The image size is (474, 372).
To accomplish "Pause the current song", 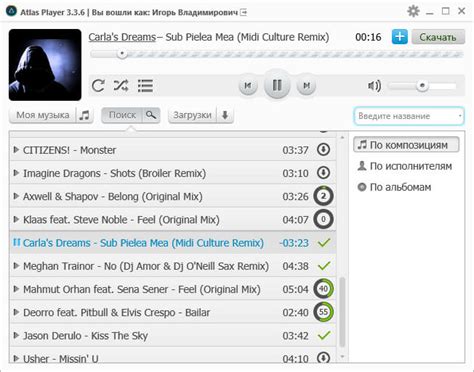I will 277,85.
